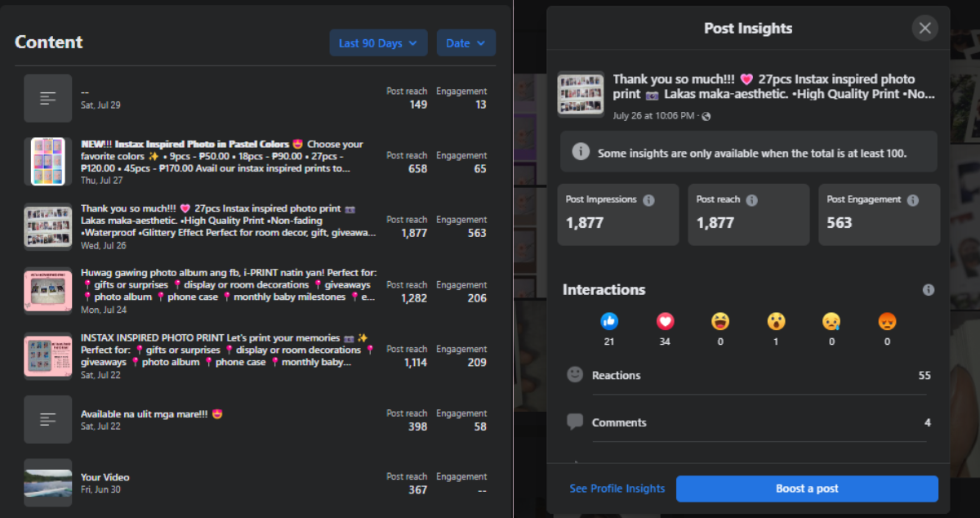Click the post thumbnail in Post Insights header
Screen dimensions: 980x518
pyautogui.click(x=581, y=95)
